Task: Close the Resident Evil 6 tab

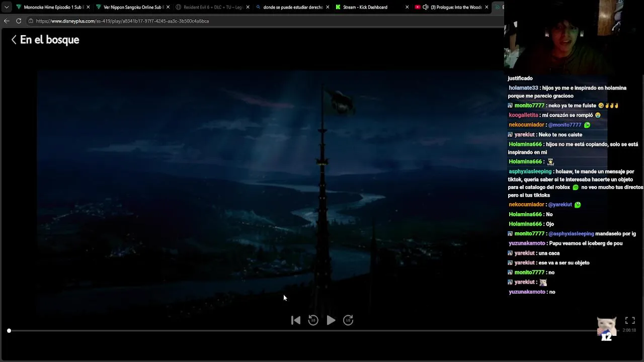Action: click(x=248, y=7)
